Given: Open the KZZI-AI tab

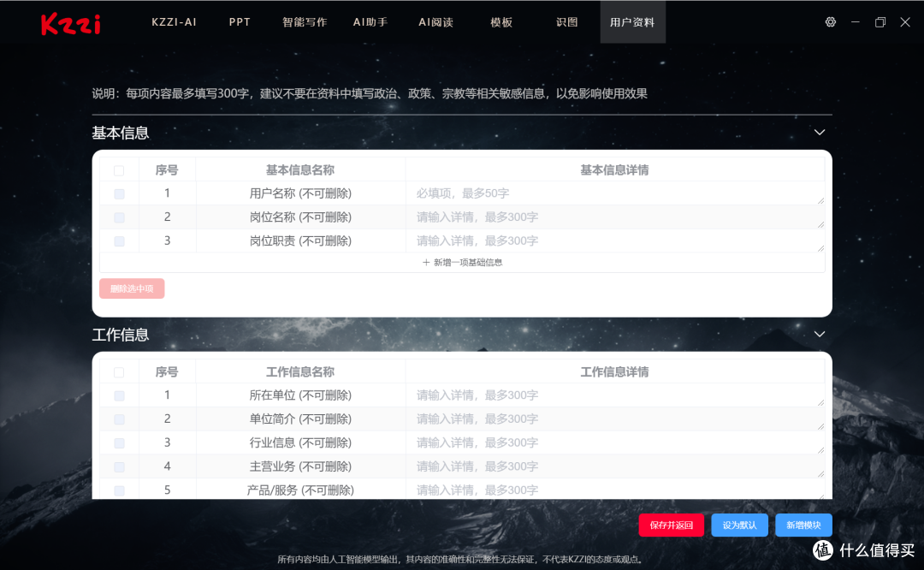Looking at the screenshot, I should click(x=174, y=21).
